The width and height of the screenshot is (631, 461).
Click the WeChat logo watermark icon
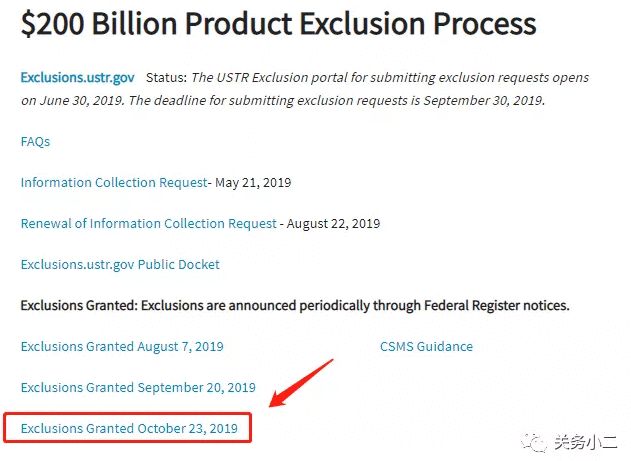click(x=534, y=442)
